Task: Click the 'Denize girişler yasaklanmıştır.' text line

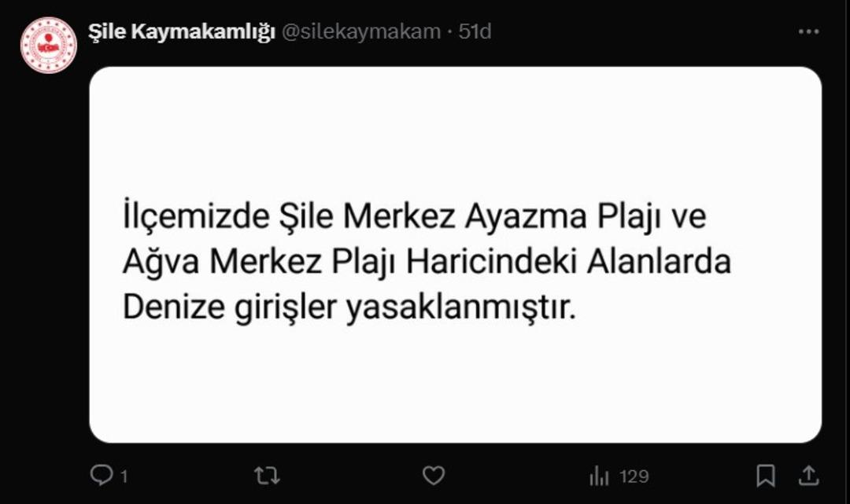Action: 349,307
